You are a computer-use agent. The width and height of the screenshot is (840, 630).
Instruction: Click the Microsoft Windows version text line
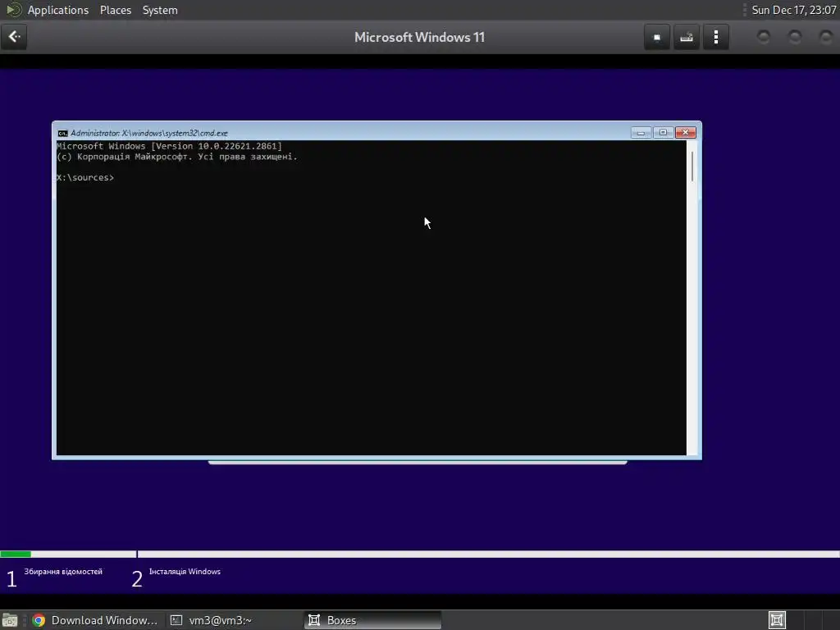[x=169, y=146]
